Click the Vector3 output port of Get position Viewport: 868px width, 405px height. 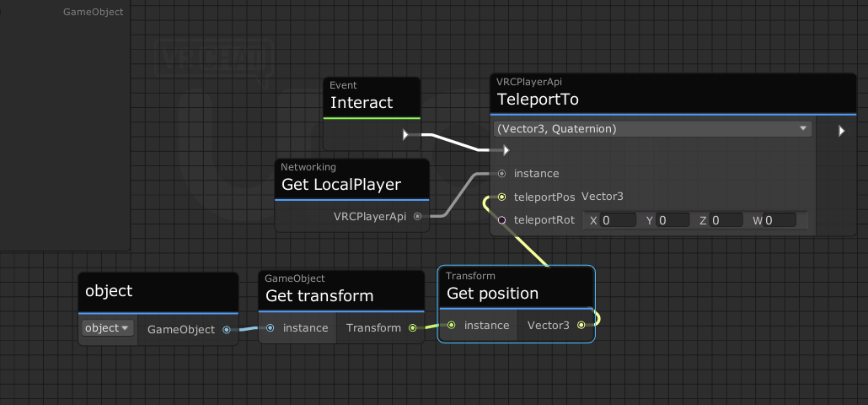pos(581,325)
